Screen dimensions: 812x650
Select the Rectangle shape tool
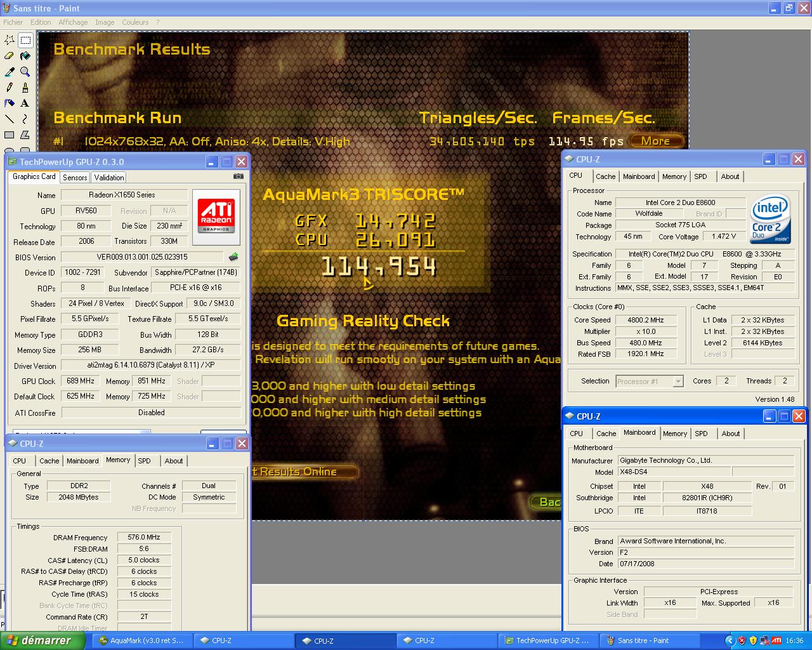point(10,135)
